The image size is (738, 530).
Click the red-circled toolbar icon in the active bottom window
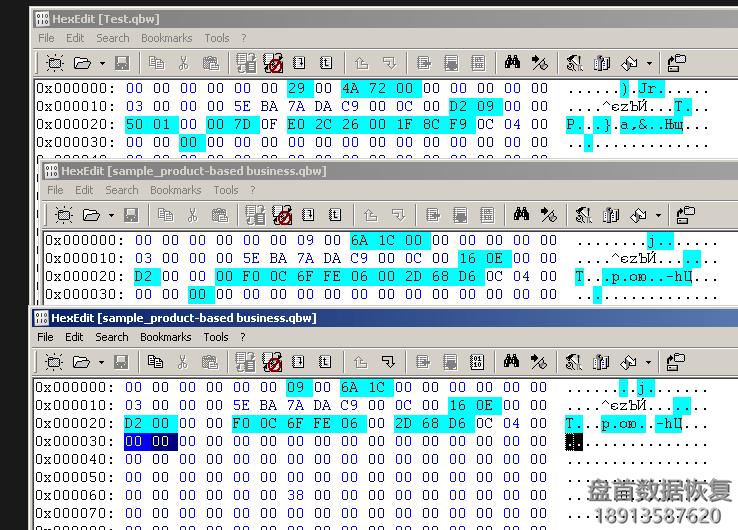click(273, 362)
